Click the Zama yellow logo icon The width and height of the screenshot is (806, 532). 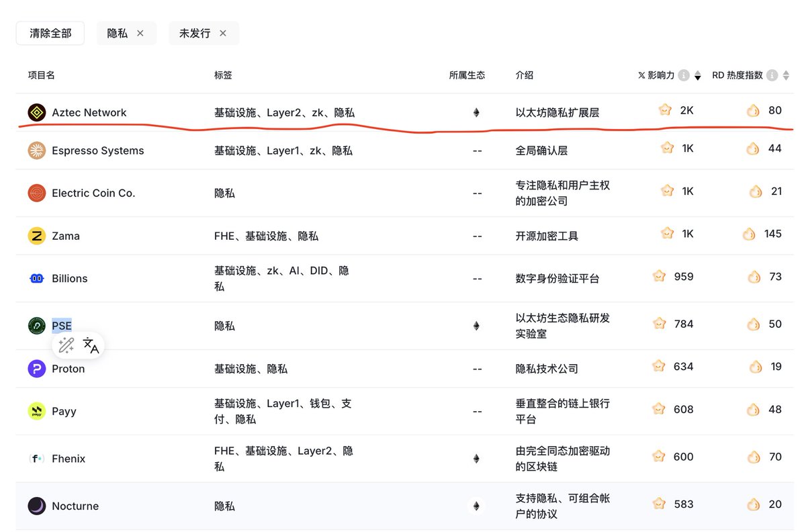[37, 236]
